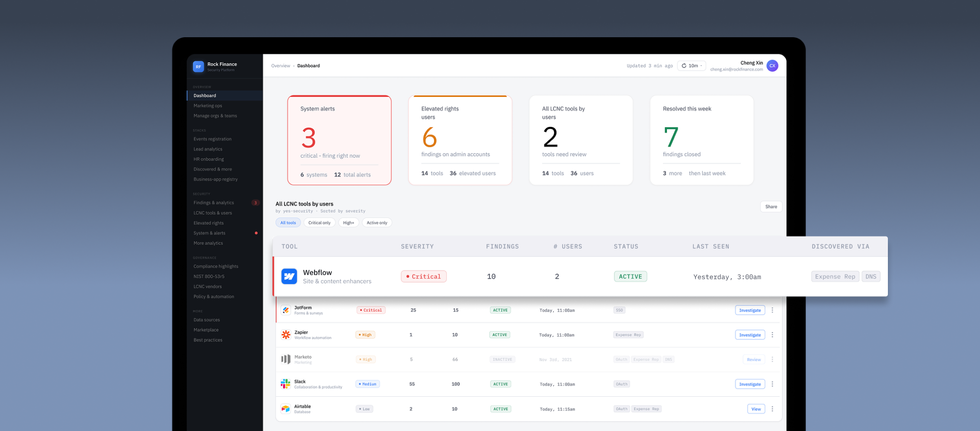This screenshot has width=980, height=431.
Task: Click the JotForm app icon
Action: tap(286, 310)
